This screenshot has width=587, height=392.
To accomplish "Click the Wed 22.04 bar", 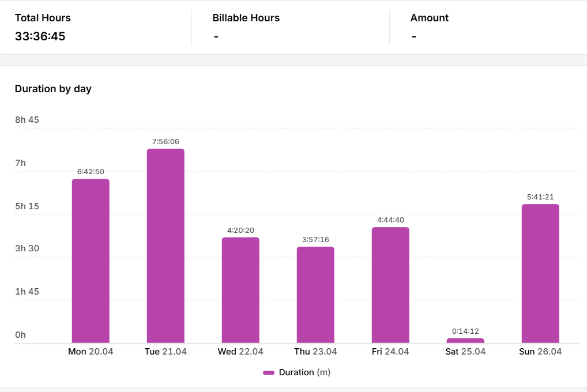I will pyautogui.click(x=240, y=290).
